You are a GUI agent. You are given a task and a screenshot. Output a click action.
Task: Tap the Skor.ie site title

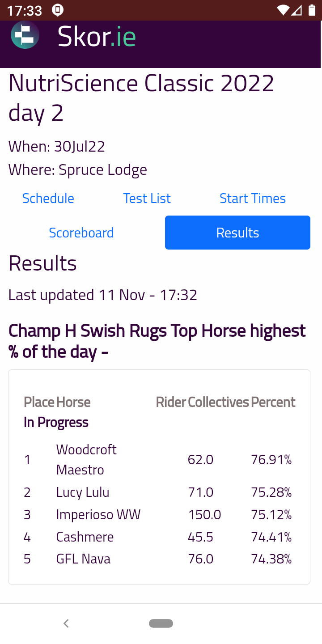coord(97,37)
